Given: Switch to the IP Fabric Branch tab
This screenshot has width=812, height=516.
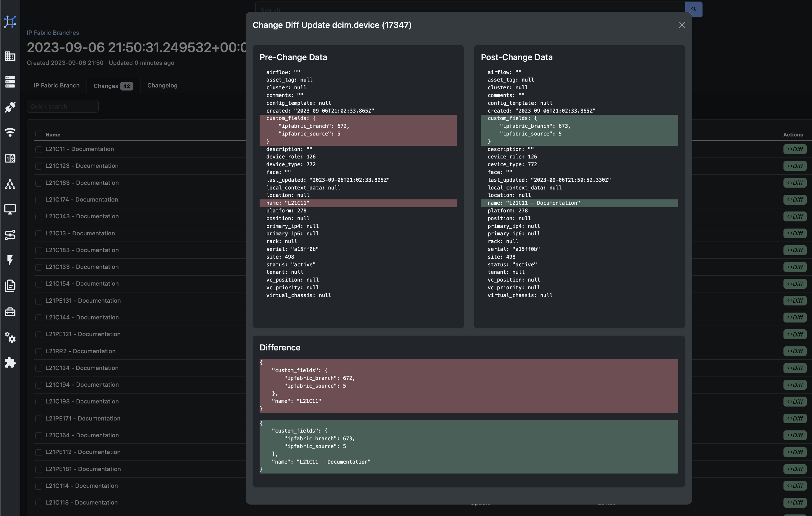Looking at the screenshot, I should tap(57, 86).
